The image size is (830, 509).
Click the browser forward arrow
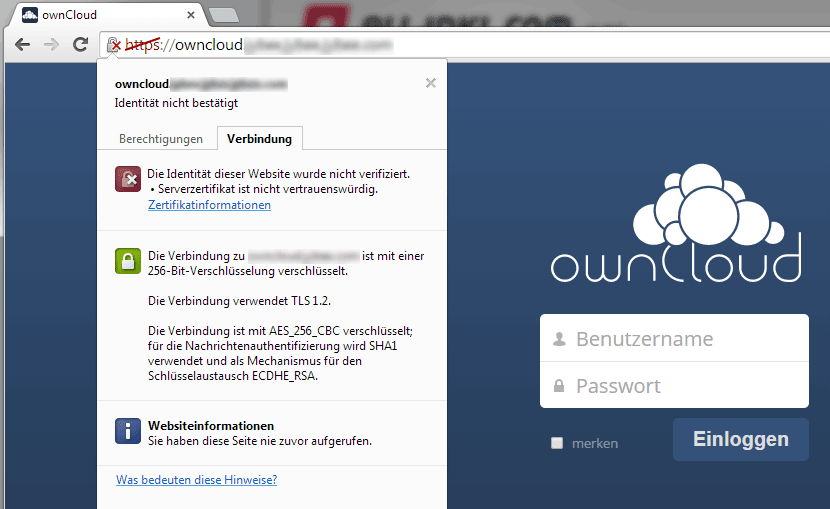tap(51, 44)
